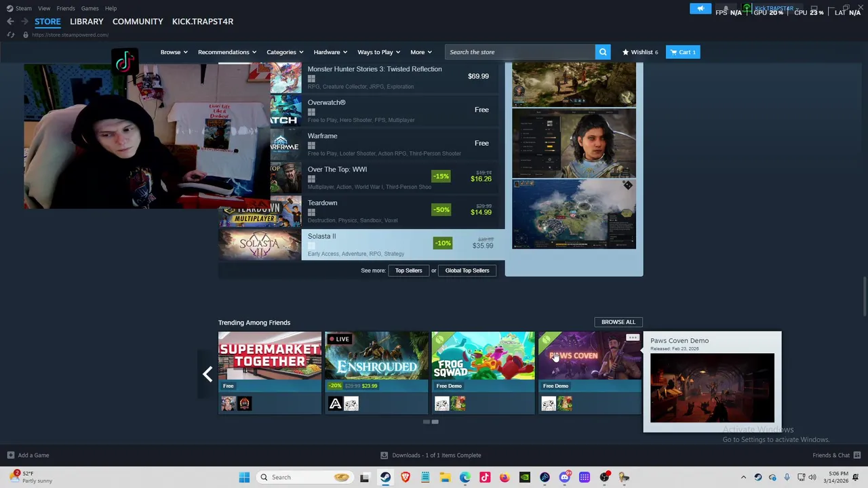The image size is (868, 488).
Task: Click the store search magnifier button
Action: (603, 52)
